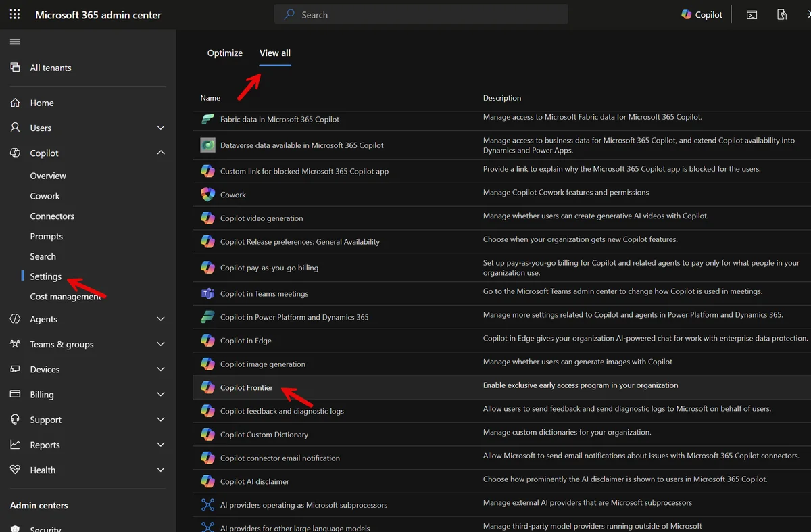Click the Teams icon beside Copilot in Teams meetings
The image size is (811, 532).
point(208,293)
